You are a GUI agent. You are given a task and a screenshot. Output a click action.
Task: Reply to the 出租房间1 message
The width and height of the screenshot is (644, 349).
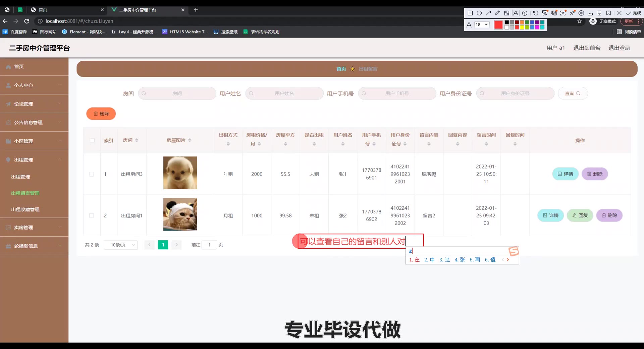580,215
